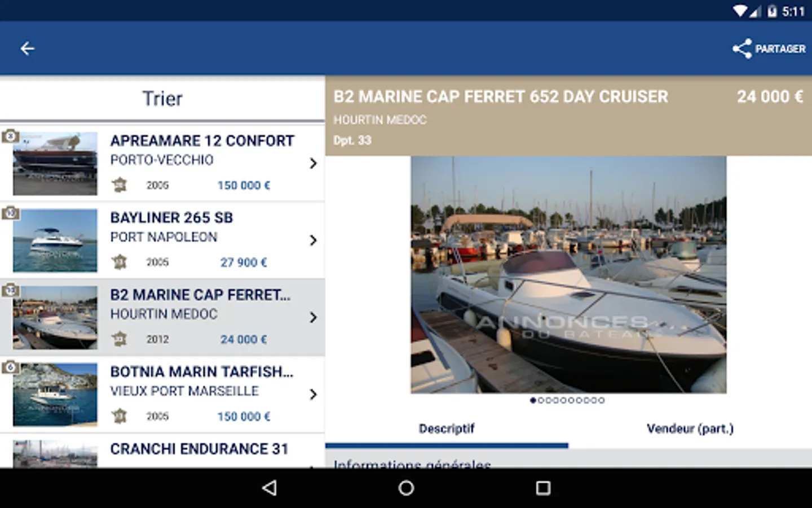
Task: Select Botnia Marin Tarfish boat thumbnail
Action: point(55,395)
